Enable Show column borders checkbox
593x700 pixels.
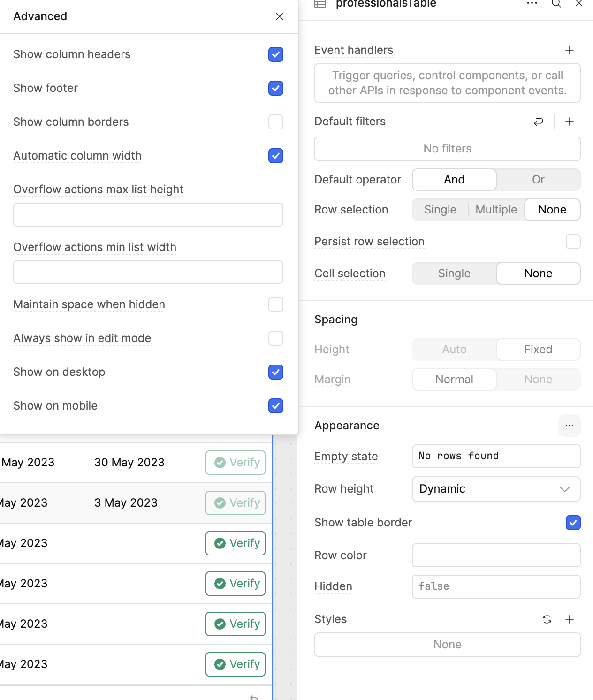[276, 122]
